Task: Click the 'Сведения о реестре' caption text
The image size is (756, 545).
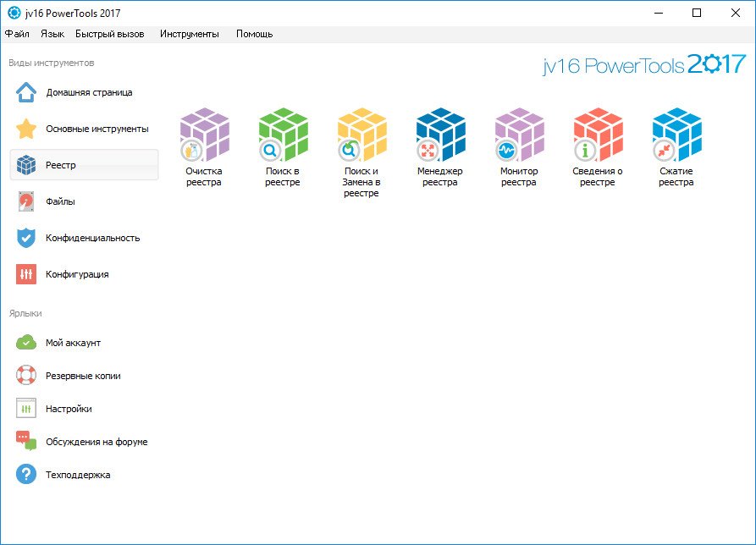Action: pyautogui.click(x=598, y=176)
